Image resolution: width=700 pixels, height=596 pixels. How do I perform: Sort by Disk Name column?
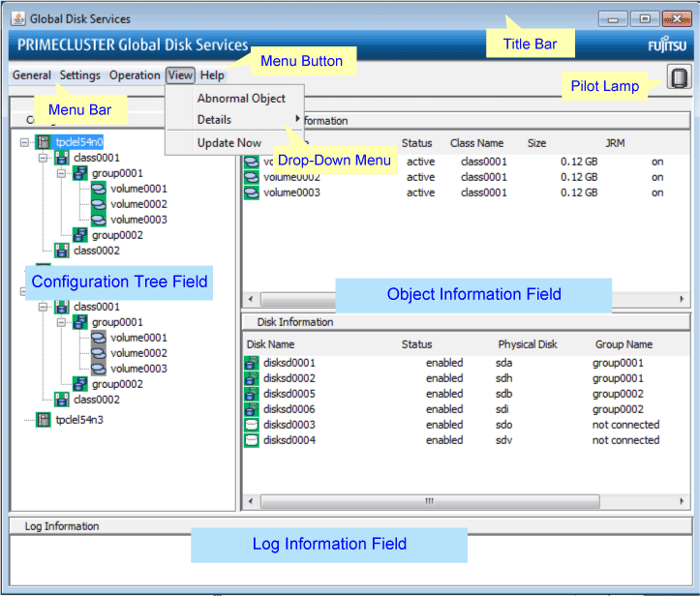(270, 344)
